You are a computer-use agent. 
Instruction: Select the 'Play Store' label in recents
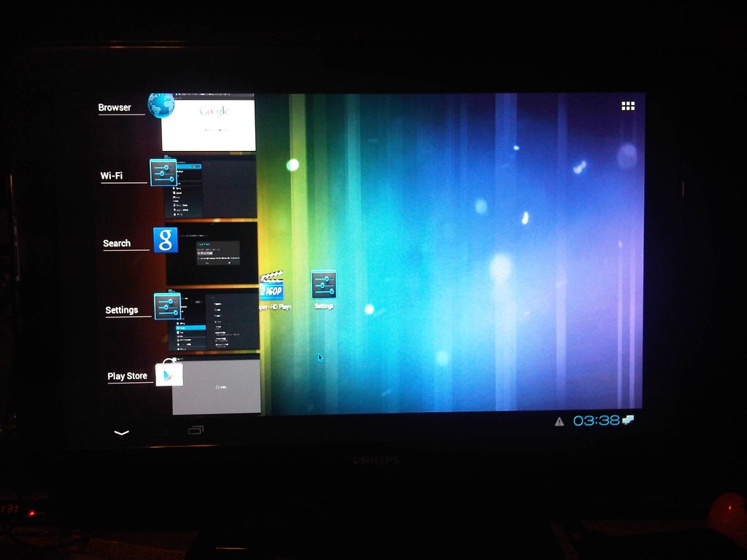[x=127, y=376]
